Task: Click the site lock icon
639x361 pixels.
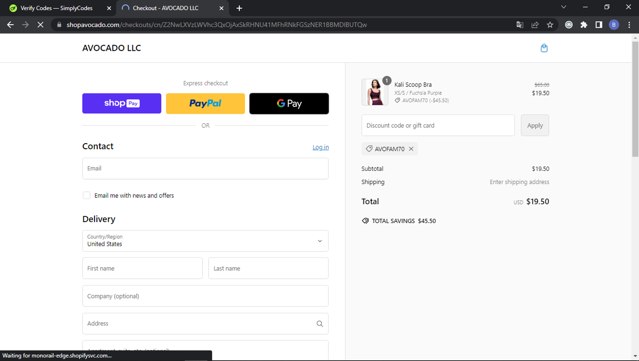Action: pyautogui.click(x=59, y=25)
